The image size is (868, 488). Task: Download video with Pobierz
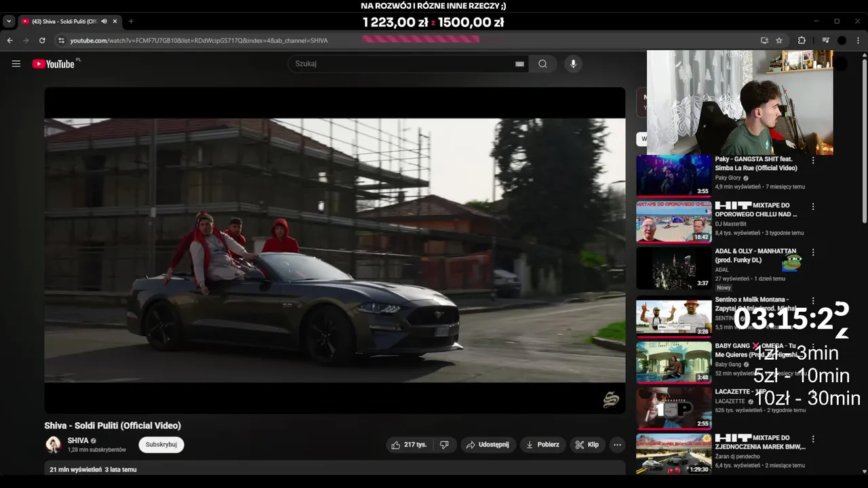(542, 445)
